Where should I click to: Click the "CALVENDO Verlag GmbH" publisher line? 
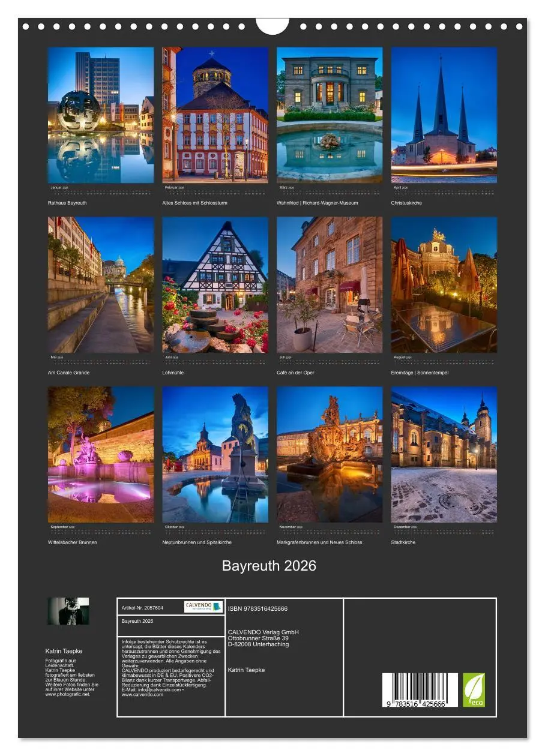tap(263, 632)
